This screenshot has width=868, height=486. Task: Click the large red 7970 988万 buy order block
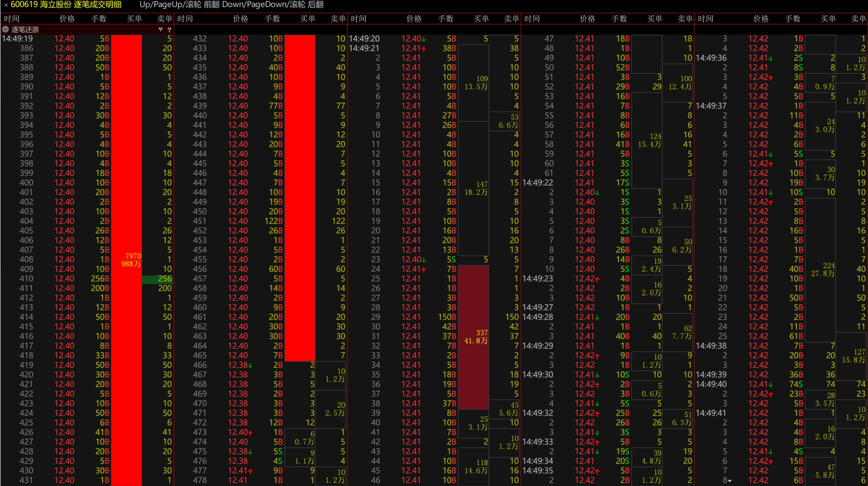(127, 260)
